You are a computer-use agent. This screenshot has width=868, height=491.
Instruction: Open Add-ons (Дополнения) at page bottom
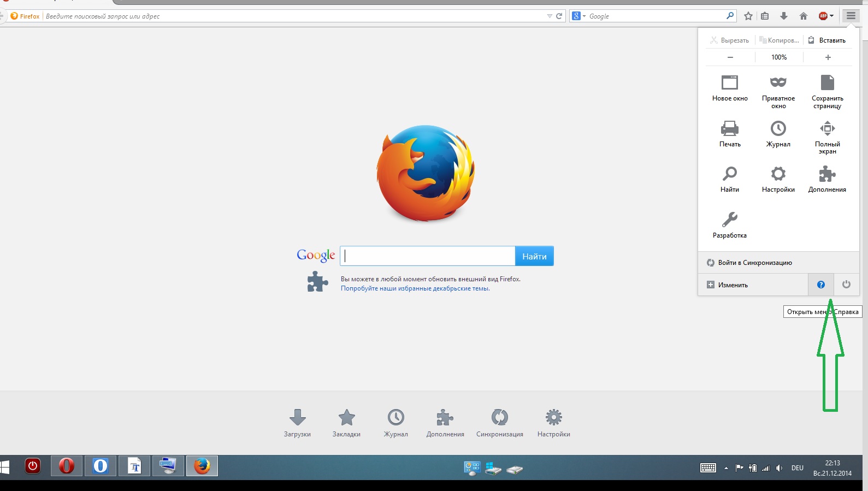click(445, 423)
